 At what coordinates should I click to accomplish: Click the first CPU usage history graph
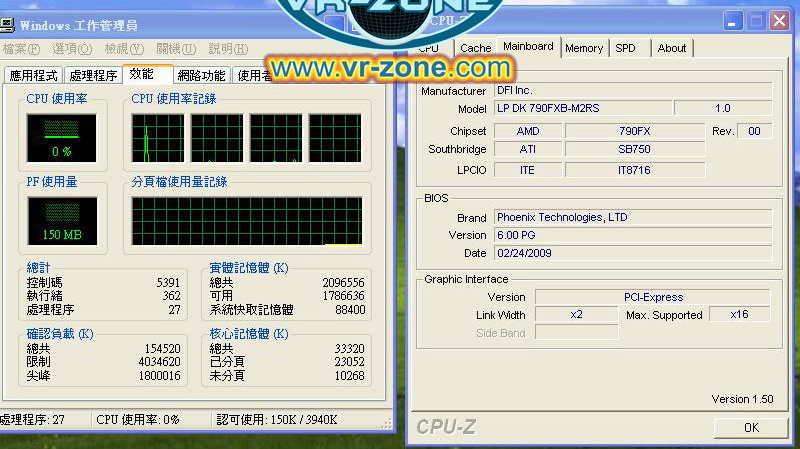pos(158,138)
